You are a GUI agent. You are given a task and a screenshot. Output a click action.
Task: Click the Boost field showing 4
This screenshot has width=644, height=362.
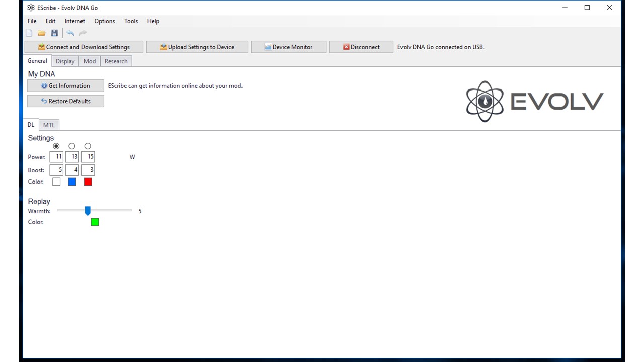72,170
